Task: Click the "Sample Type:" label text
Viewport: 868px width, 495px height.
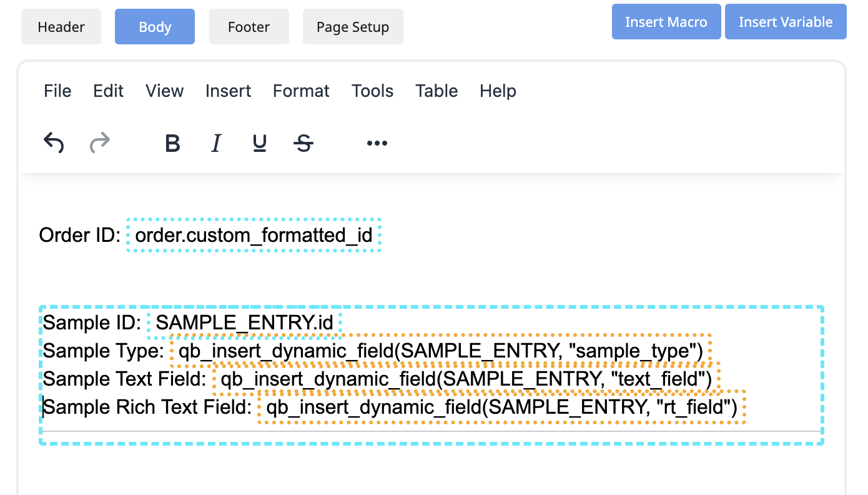Action: [x=104, y=351]
